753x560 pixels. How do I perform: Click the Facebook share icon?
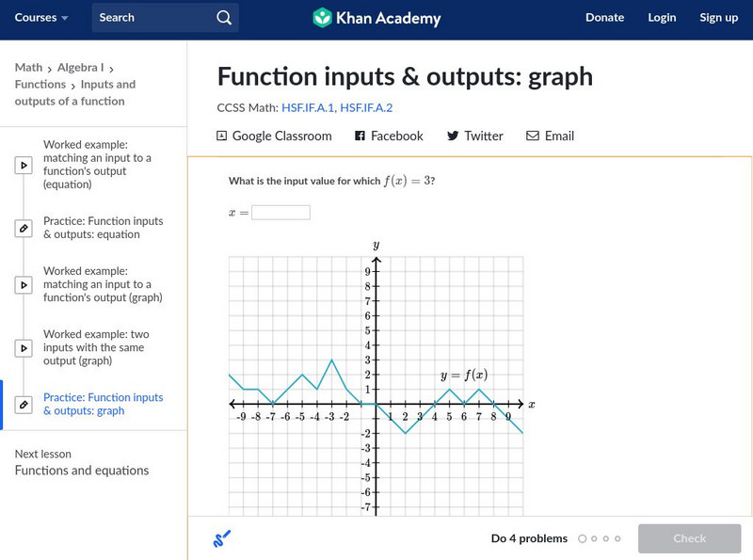click(x=360, y=136)
